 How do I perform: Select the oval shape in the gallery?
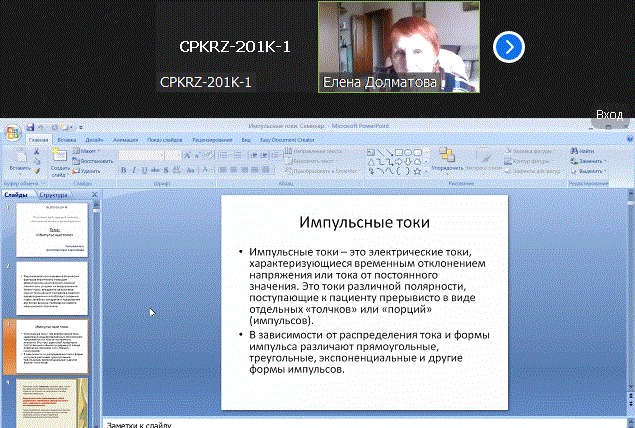click(x=408, y=153)
